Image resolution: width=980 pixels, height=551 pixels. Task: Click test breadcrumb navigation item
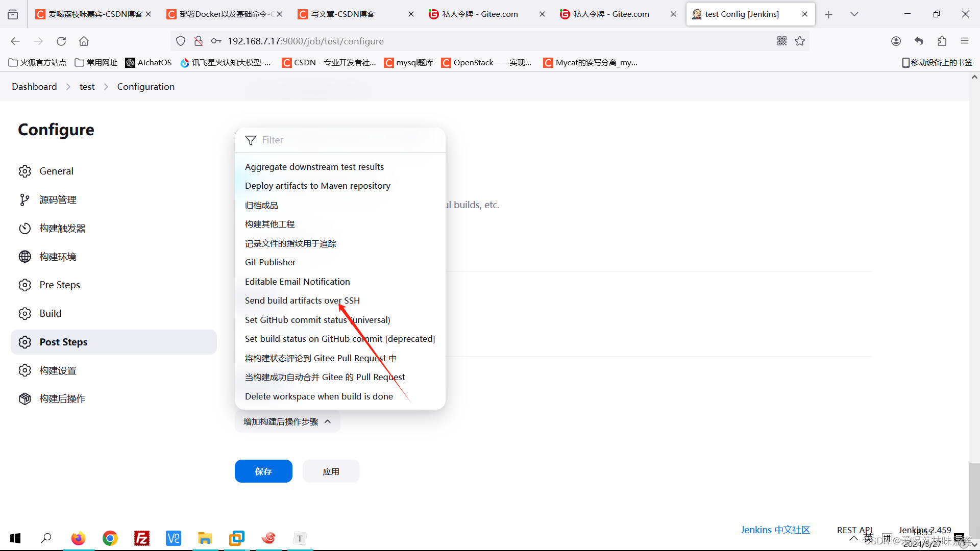click(x=86, y=86)
